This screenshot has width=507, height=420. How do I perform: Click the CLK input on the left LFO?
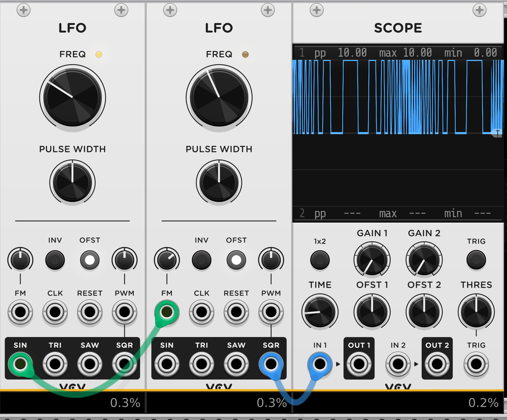coord(55,312)
